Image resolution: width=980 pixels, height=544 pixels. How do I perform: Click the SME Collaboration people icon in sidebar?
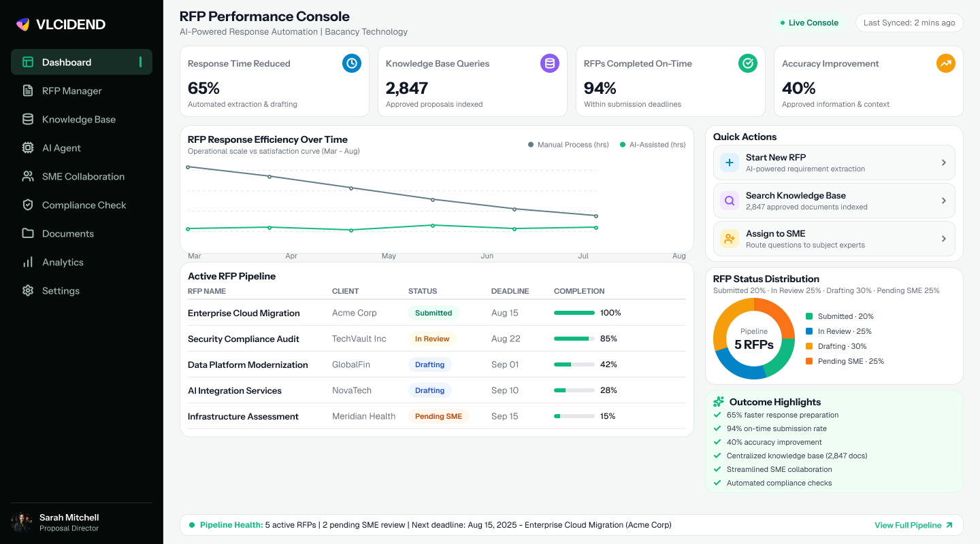[x=28, y=176]
